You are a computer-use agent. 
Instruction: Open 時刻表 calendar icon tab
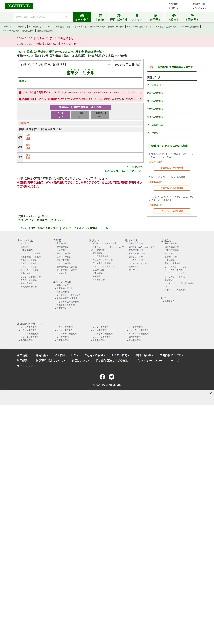[100, 17]
